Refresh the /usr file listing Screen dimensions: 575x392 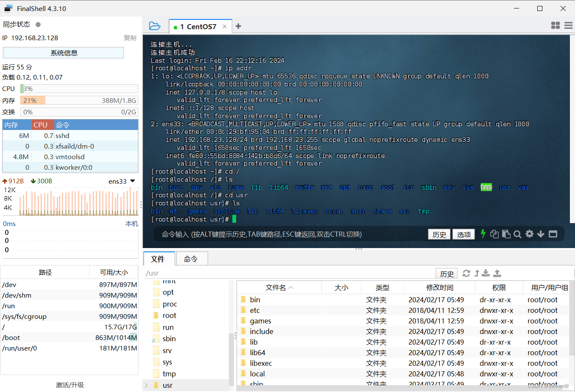click(x=466, y=273)
